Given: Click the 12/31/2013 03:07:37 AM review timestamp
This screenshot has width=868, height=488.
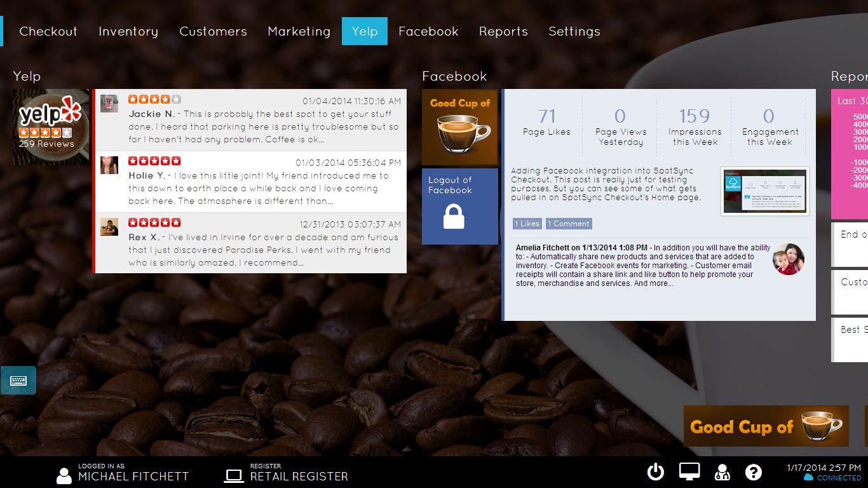Looking at the screenshot, I should click(350, 224).
